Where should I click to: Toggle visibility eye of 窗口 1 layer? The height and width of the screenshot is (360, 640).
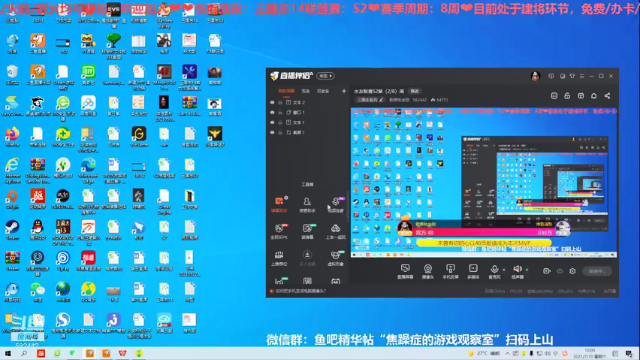point(272,112)
